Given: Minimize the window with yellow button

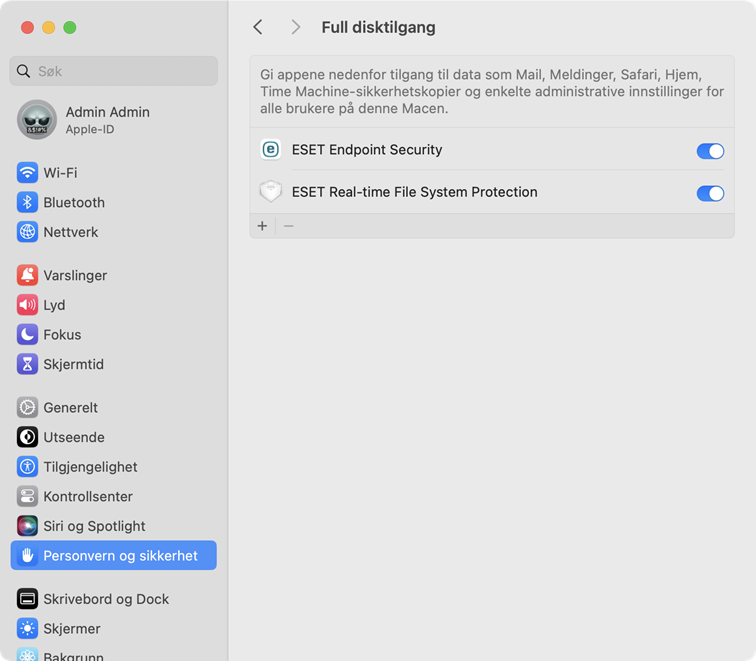Looking at the screenshot, I should [49, 27].
